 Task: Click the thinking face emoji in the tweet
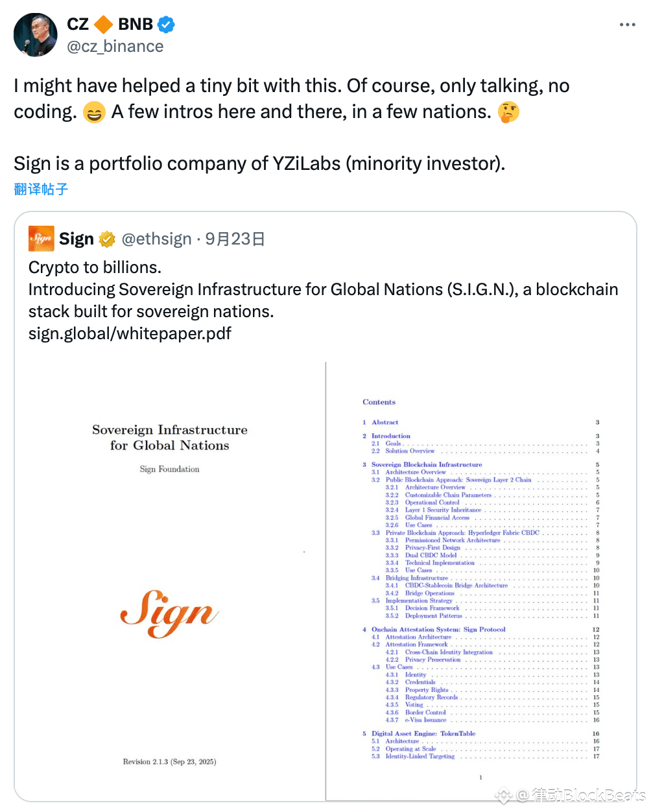(508, 112)
